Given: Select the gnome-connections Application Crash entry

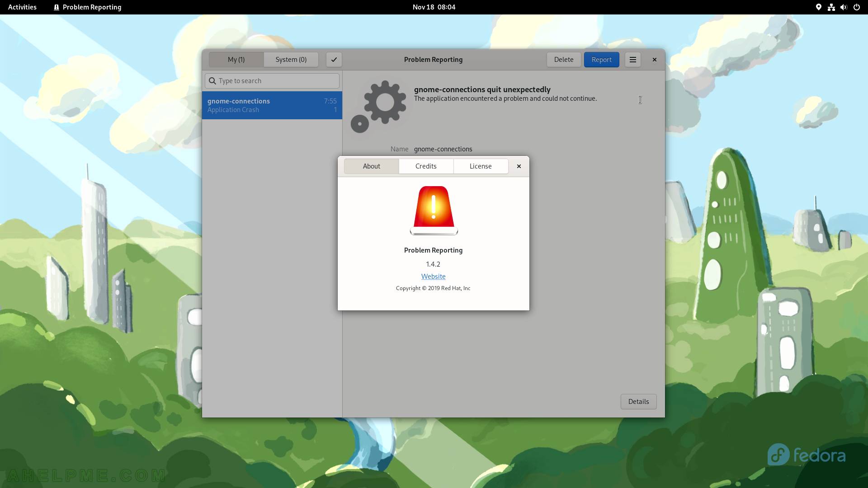Looking at the screenshot, I should (272, 105).
